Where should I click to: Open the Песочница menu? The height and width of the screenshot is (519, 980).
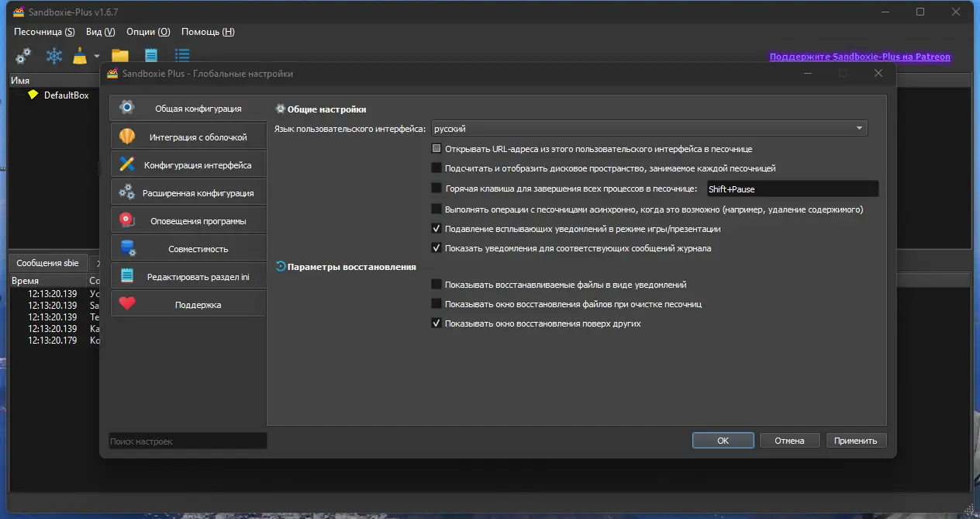click(44, 32)
